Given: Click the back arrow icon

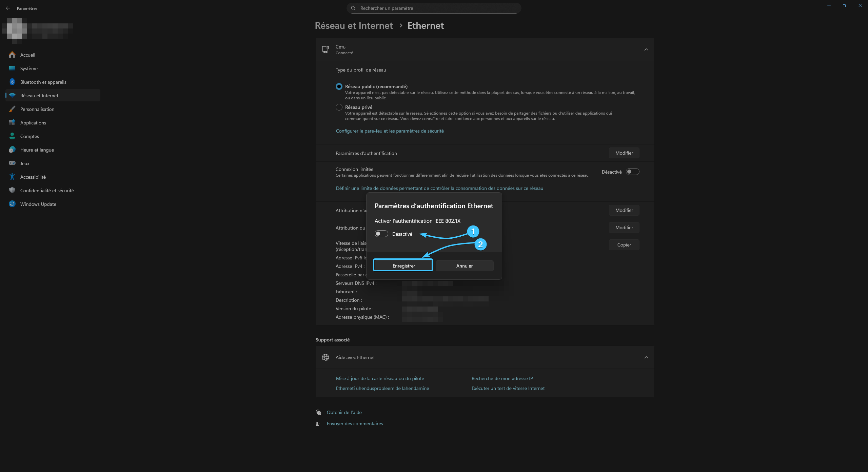Looking at the screenshot, I should (8, 8).
